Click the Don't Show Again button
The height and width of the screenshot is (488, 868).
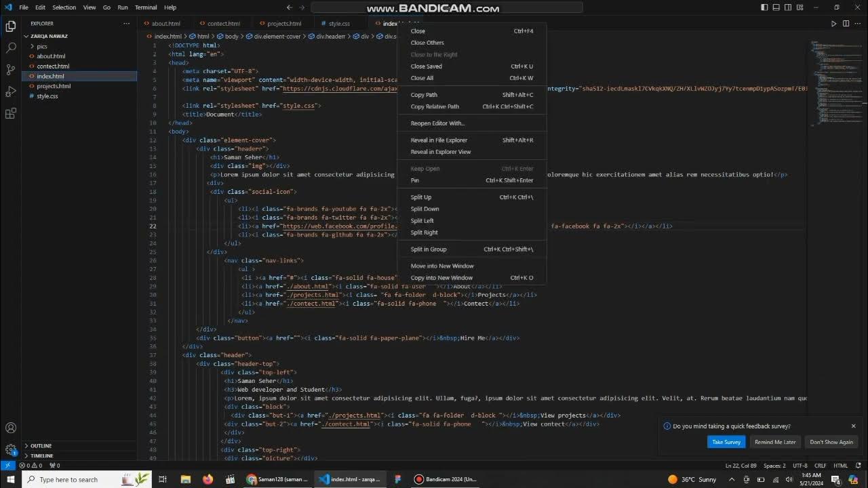pos(831,442)
